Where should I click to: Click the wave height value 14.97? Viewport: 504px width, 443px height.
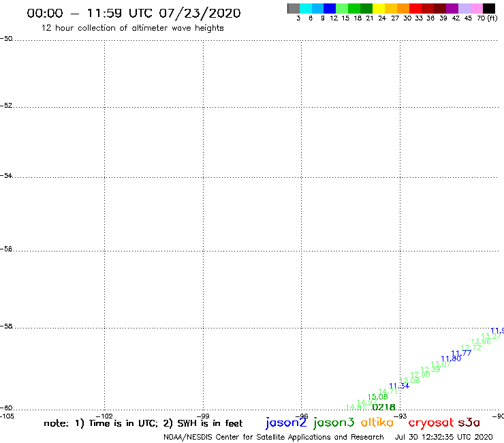(367, 402)
